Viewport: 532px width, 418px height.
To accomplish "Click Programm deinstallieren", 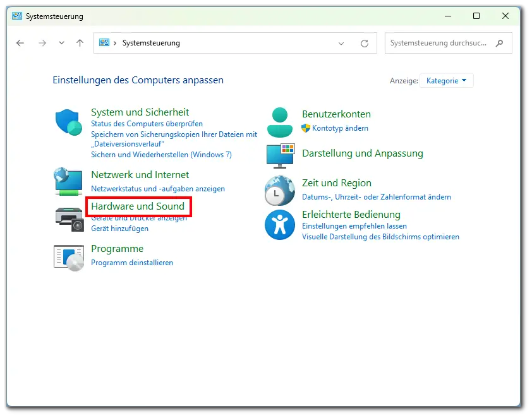I will (x=132, y=263).
